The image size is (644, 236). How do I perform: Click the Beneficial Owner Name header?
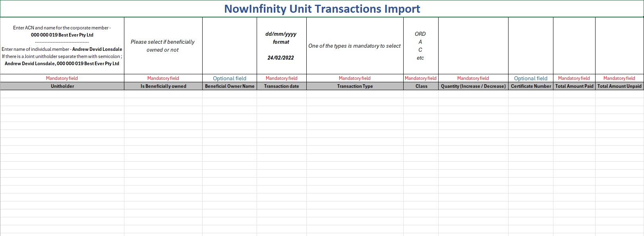[230, 86]
